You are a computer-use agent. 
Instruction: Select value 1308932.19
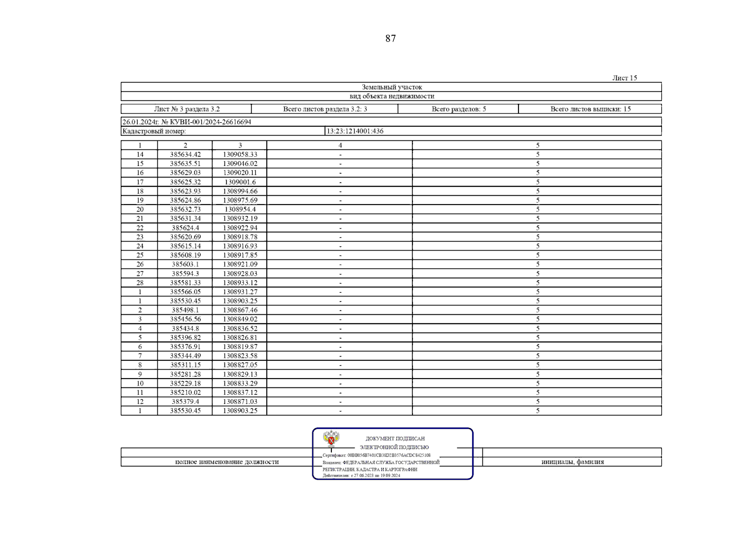pos(240,218)
